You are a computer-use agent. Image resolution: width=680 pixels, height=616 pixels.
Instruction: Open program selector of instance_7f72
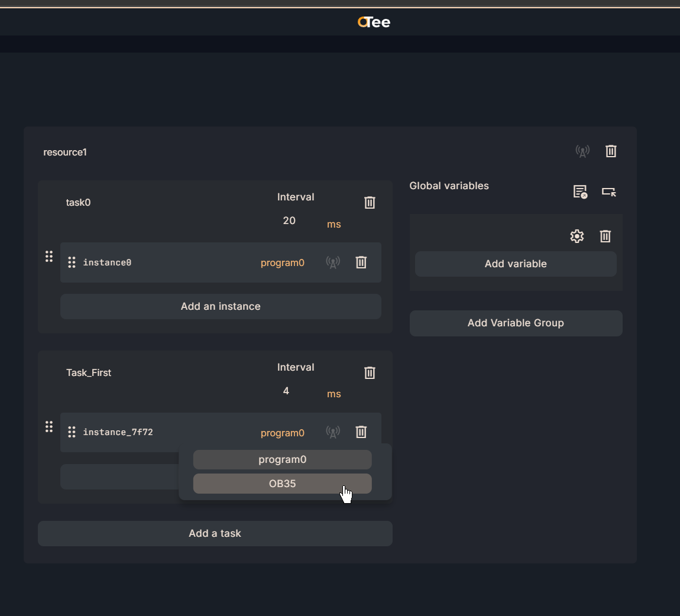[x=282, y=433]
